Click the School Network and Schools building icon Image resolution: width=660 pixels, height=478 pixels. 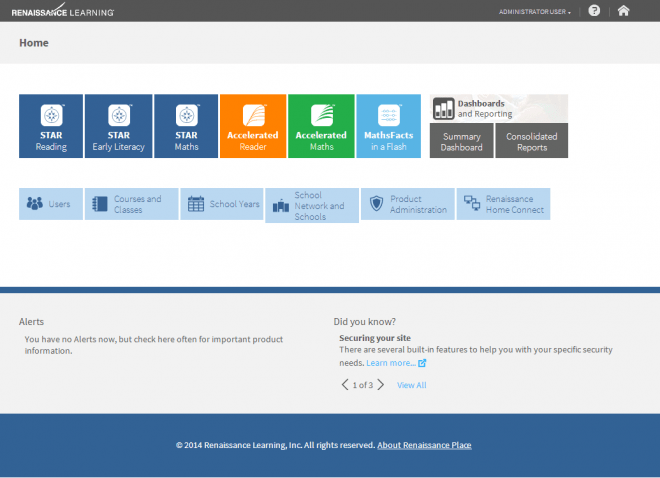click(x=281, y=206)
